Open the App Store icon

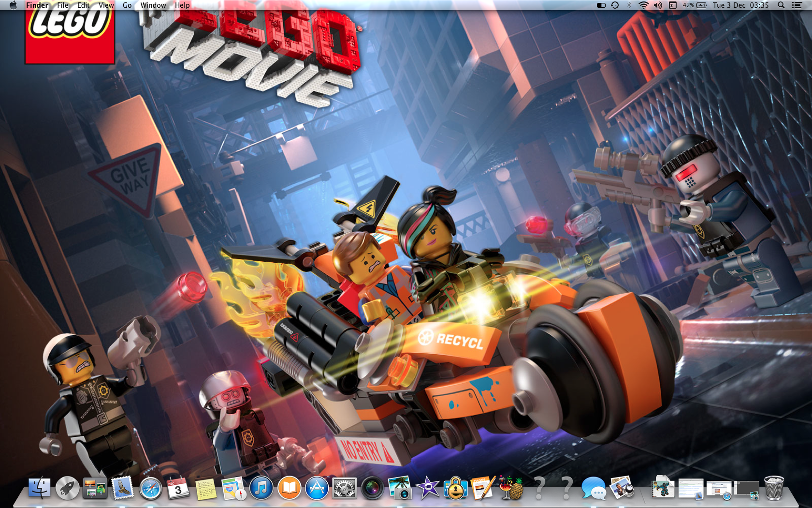click(317, 488)
